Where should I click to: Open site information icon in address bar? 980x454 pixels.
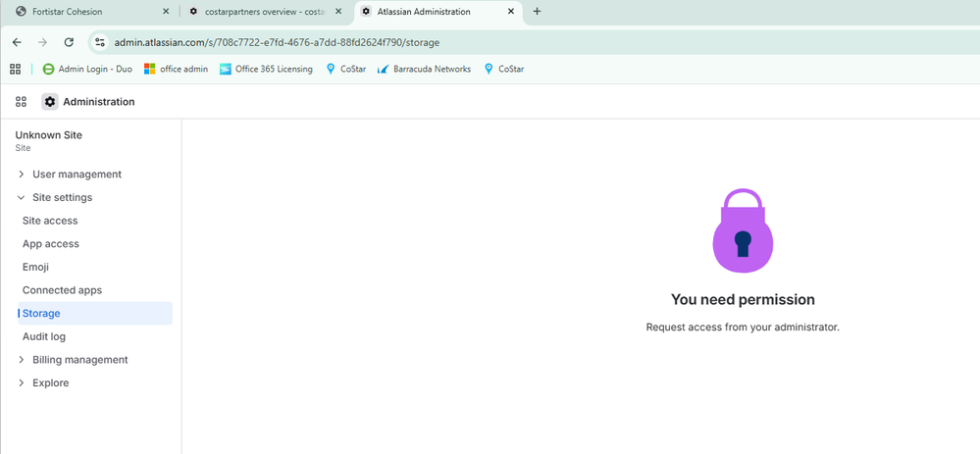[99, 42]
